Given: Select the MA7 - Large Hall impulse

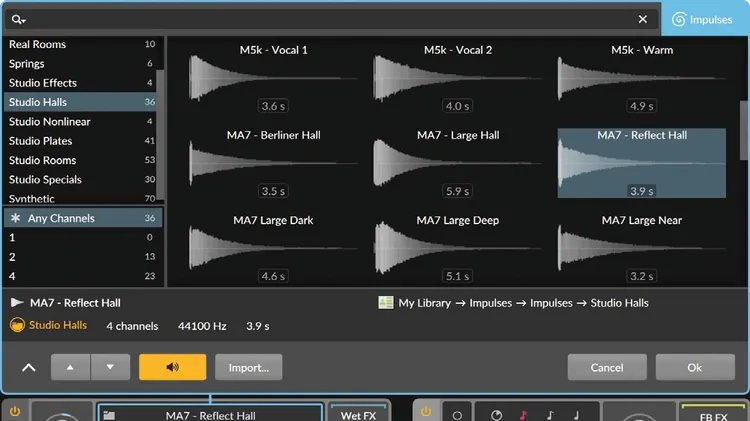Looking at the screenshot, I should pyautogui.click(x=458, y=163).
